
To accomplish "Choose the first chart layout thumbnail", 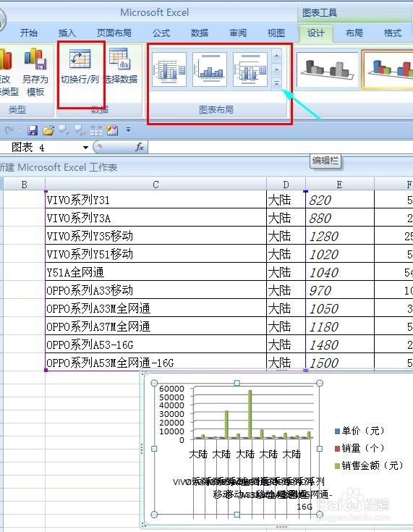I will point(169,69).
